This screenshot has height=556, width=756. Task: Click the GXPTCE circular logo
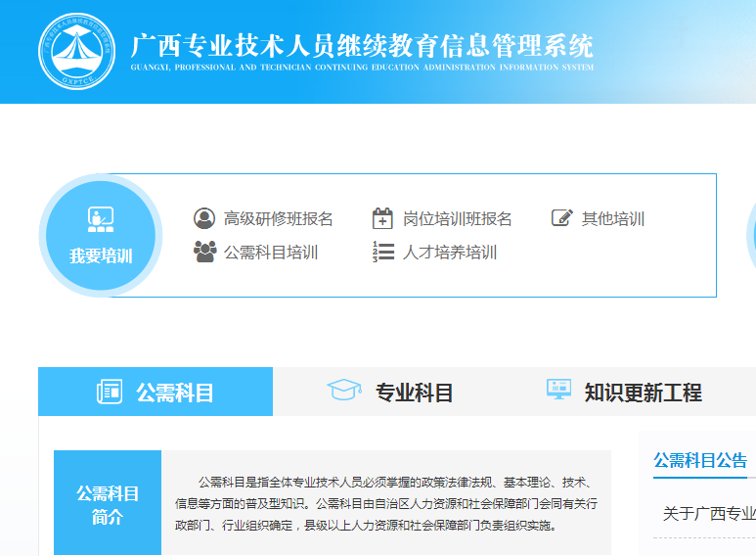pyautogui.click(x=76, y=51)
